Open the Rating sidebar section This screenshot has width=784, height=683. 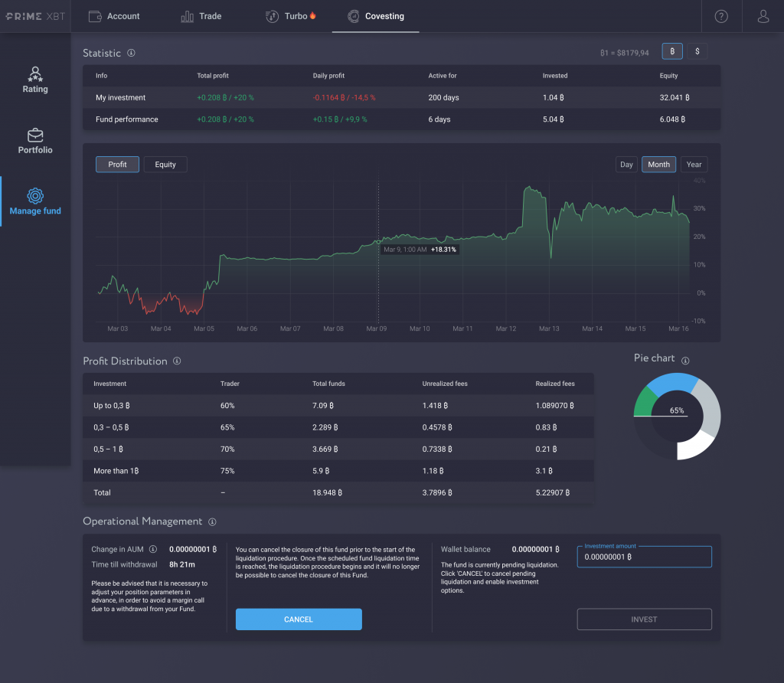34,80
